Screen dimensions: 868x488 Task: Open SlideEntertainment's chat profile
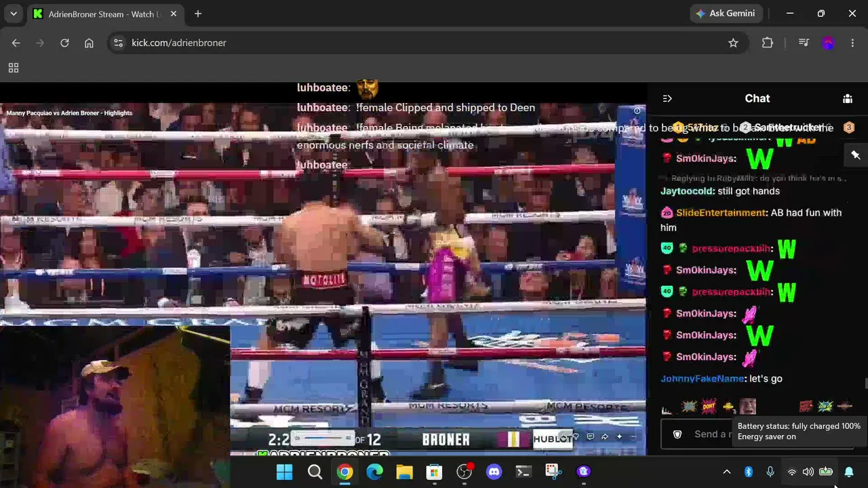click(721, 213)
